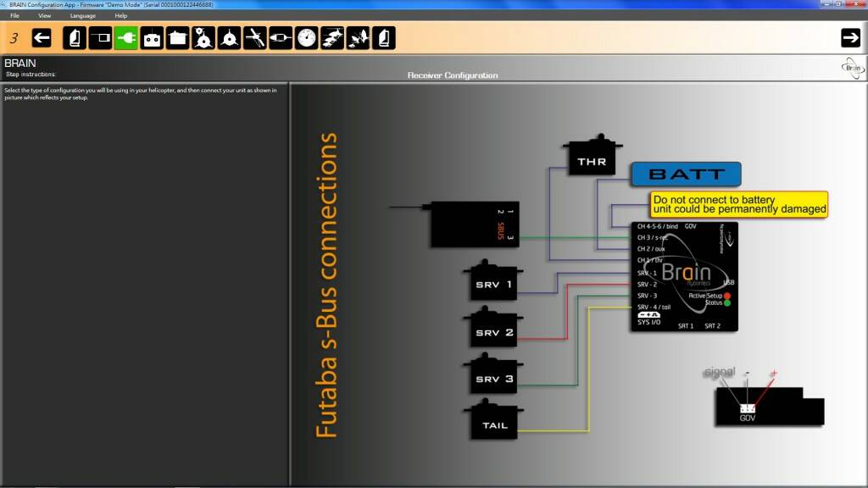868x488 pixels.
Task: Open the View menu
Action: pyautogui.click(x=45, y=15)
